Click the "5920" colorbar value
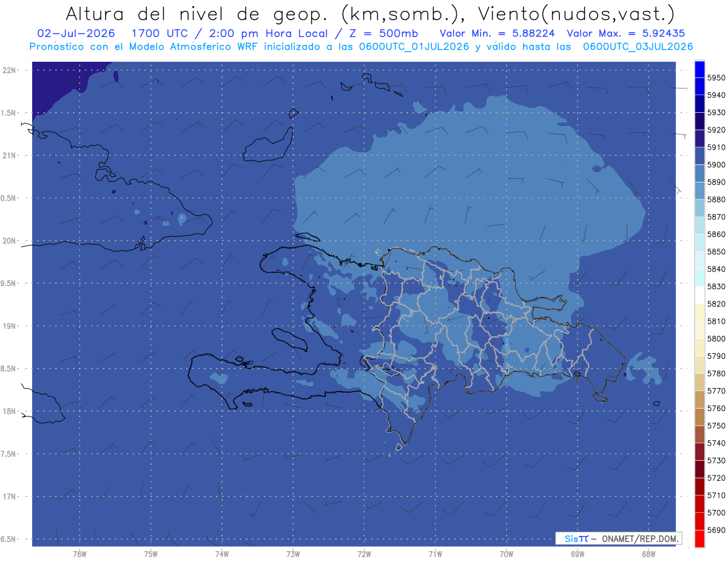This screenshot has width=728, height=562. point(716,130)
